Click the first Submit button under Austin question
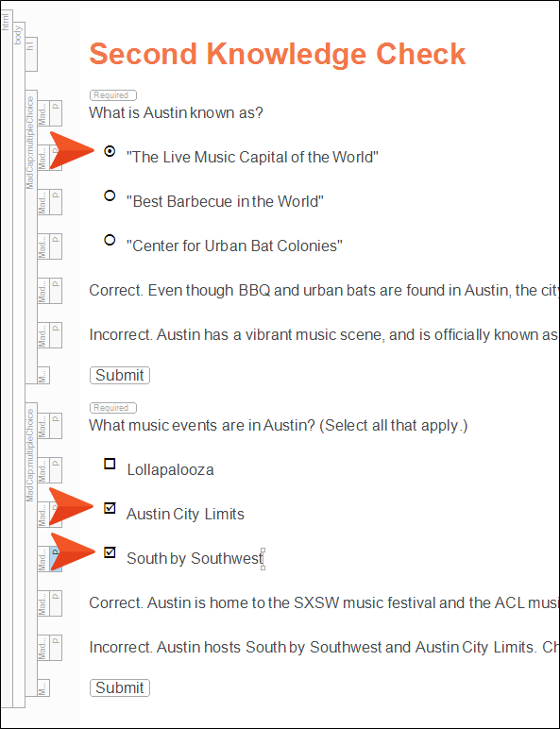The image size is (560, 729). click(120, 375)
